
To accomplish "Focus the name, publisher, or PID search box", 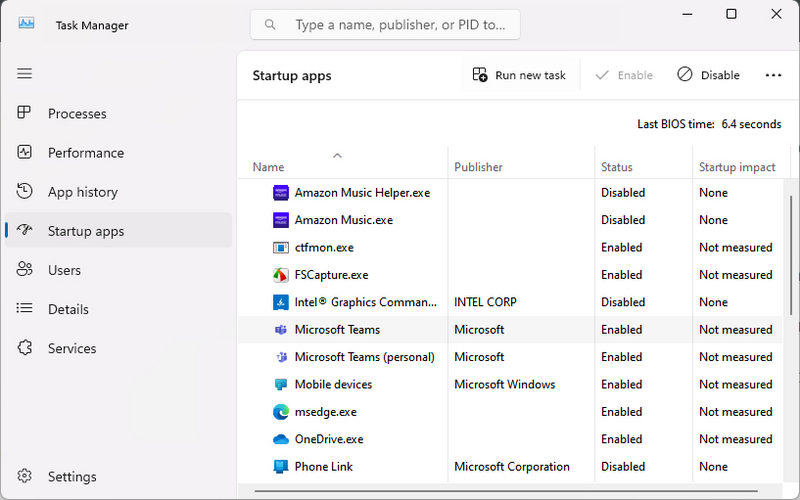I will tap(385, 24).
